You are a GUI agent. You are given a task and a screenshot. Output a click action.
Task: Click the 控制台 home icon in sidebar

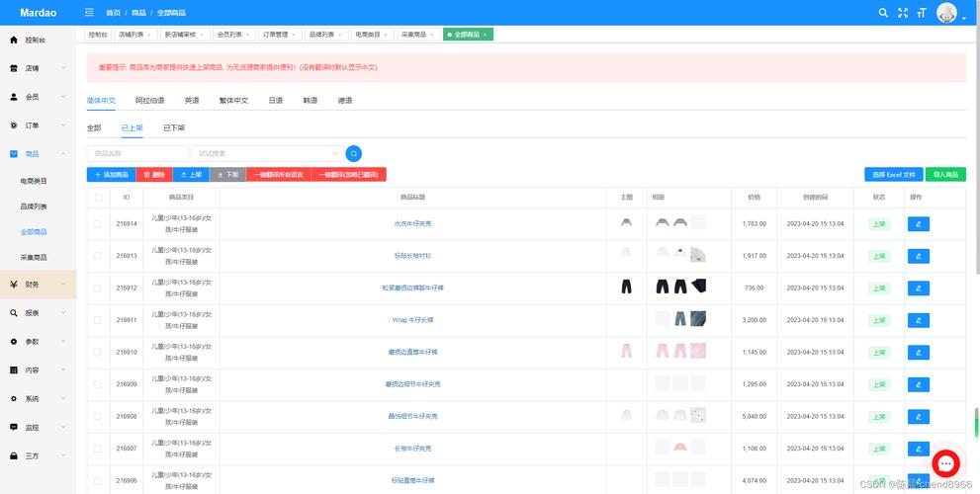coord(14,41)
